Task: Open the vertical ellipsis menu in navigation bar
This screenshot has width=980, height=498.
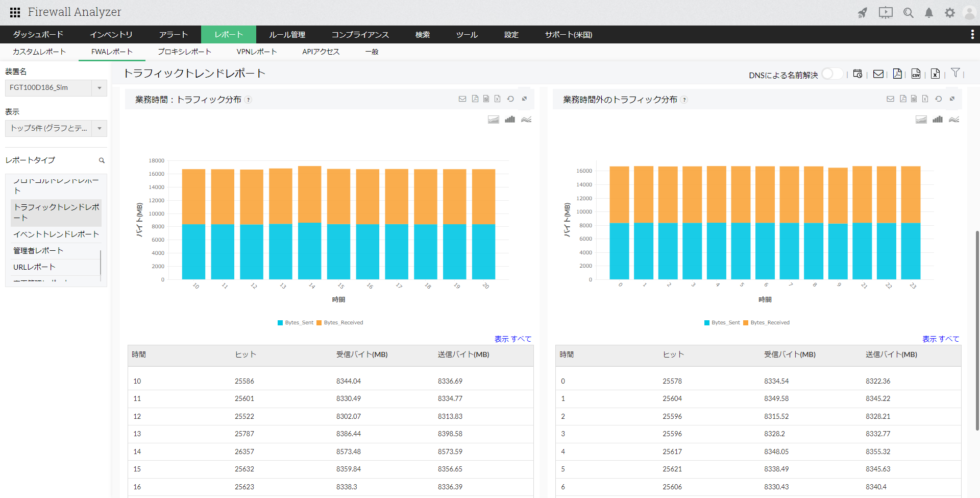Action: 972,34
